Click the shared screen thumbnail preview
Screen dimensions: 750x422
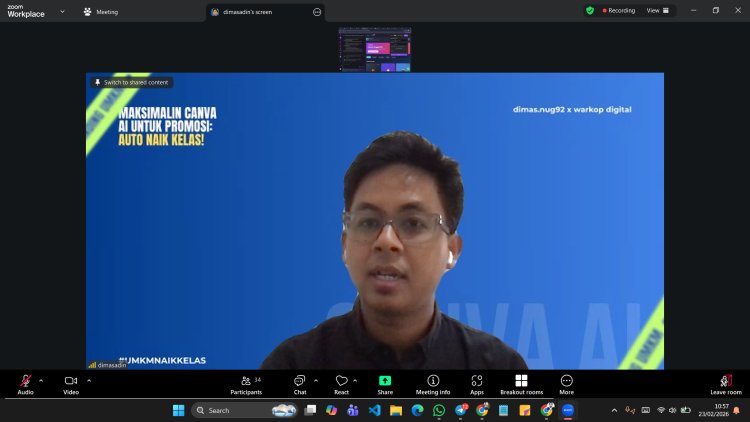pyautogui.click(x=375, y=50)
